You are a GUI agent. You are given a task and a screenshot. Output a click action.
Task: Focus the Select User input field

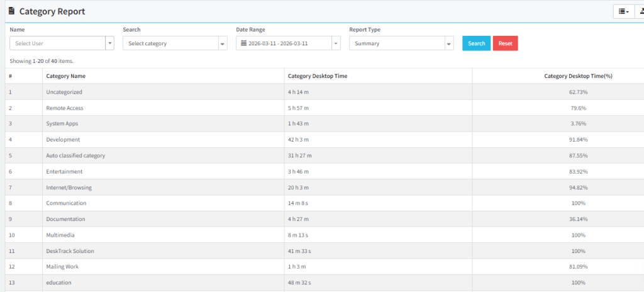[x=57, y=43]
